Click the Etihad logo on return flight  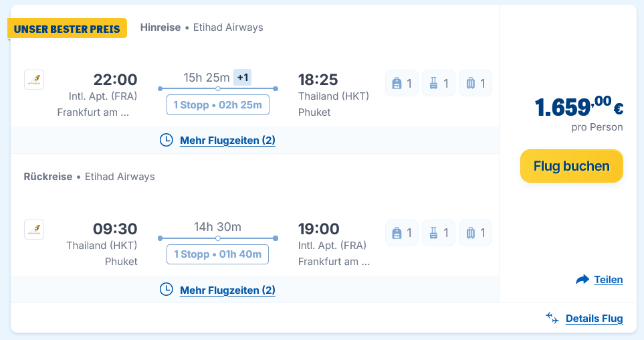tap(34, 230)
